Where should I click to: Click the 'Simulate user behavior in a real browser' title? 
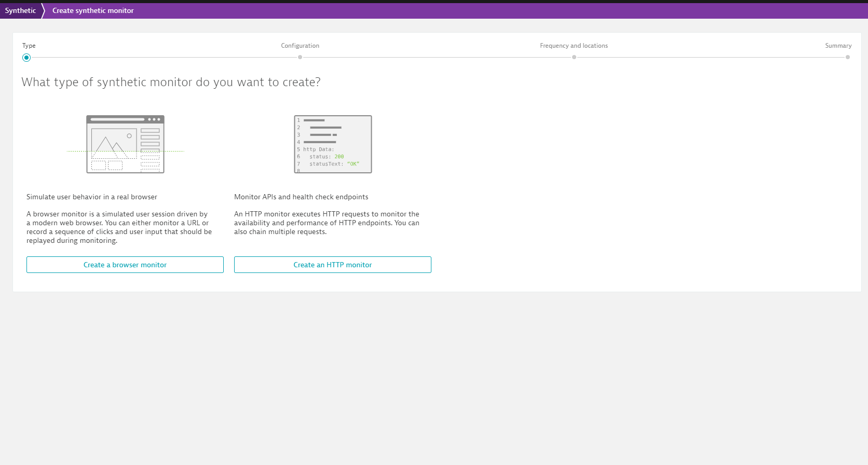92,197
